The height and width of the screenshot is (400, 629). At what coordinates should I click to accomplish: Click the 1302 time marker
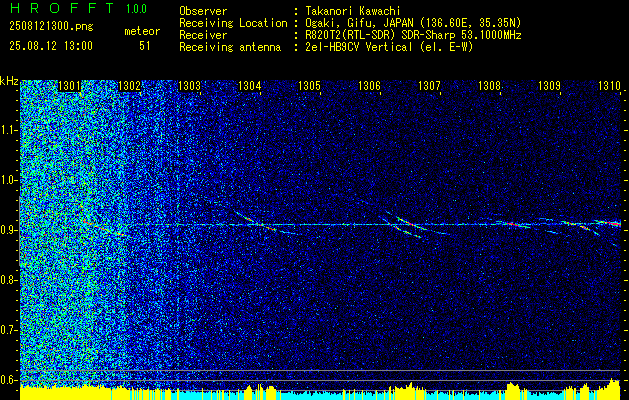(x=130, y=85)
